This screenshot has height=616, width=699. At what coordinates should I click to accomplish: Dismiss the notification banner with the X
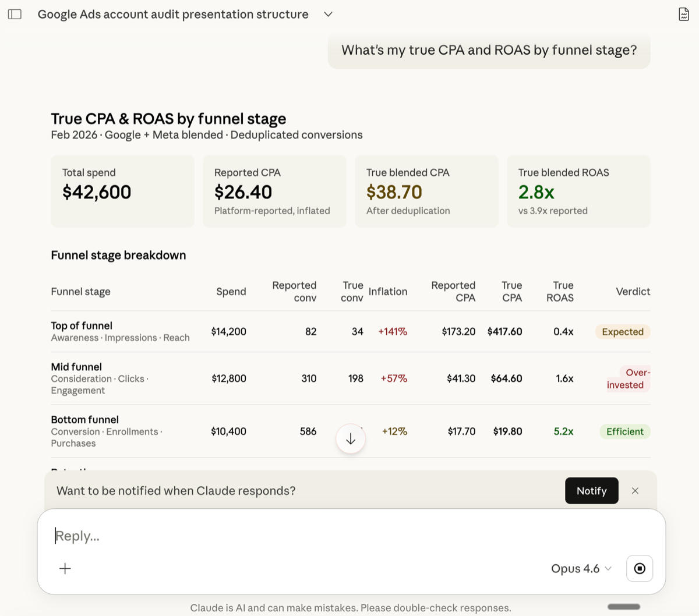[x=635, y=491]
